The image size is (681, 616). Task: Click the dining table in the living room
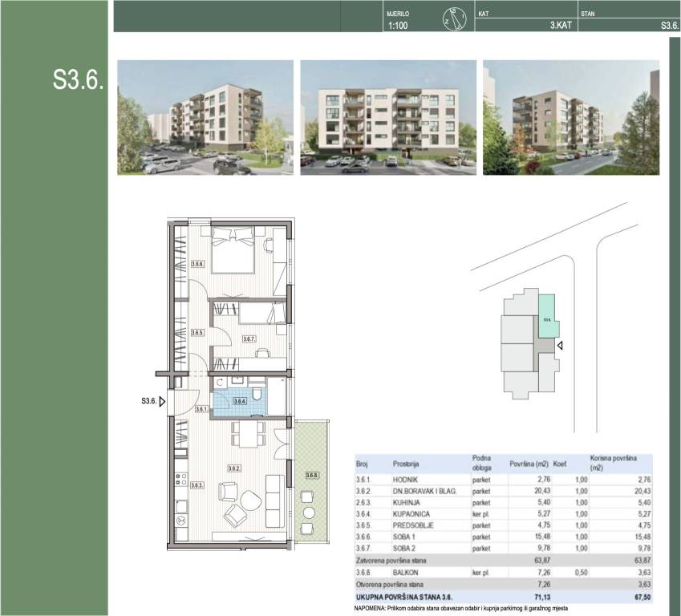pyautogui.click(x=249, y=435)
